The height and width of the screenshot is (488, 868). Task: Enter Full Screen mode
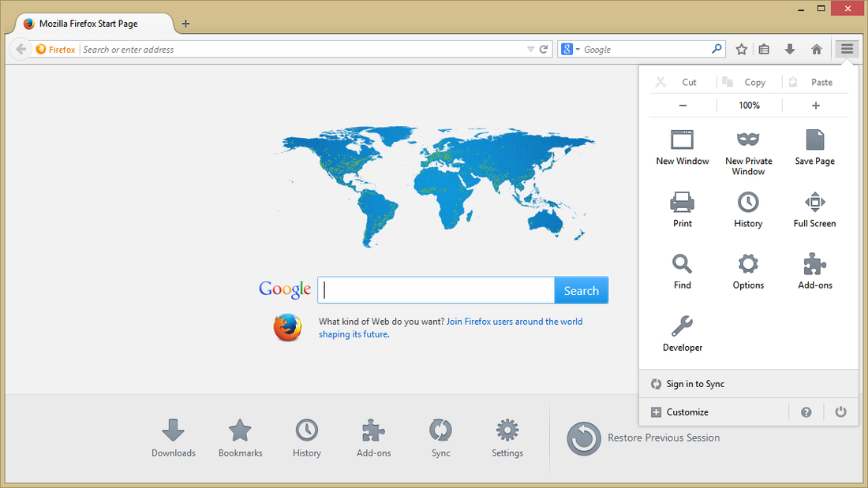815,210
